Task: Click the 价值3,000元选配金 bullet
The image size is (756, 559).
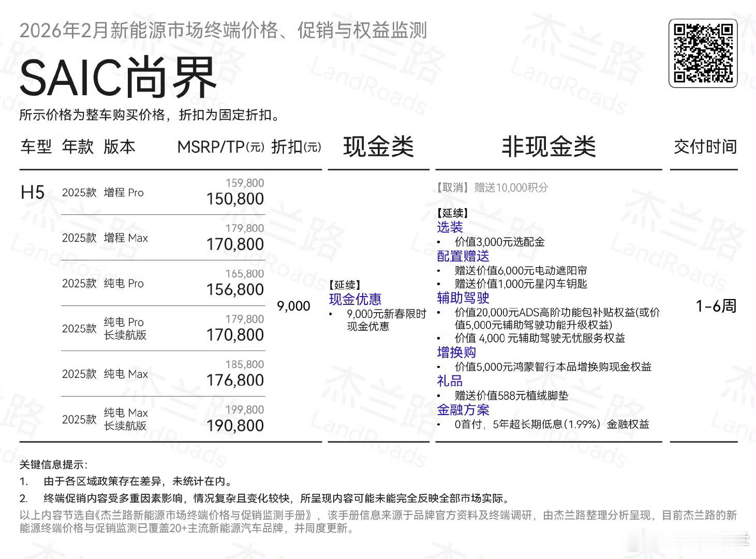Action: [491, 242]
